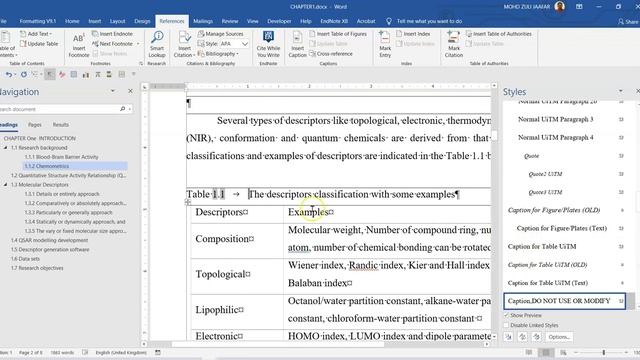640x360 pixels.
Task: Open Smart Lookup research tool
Action: (157, 45)
